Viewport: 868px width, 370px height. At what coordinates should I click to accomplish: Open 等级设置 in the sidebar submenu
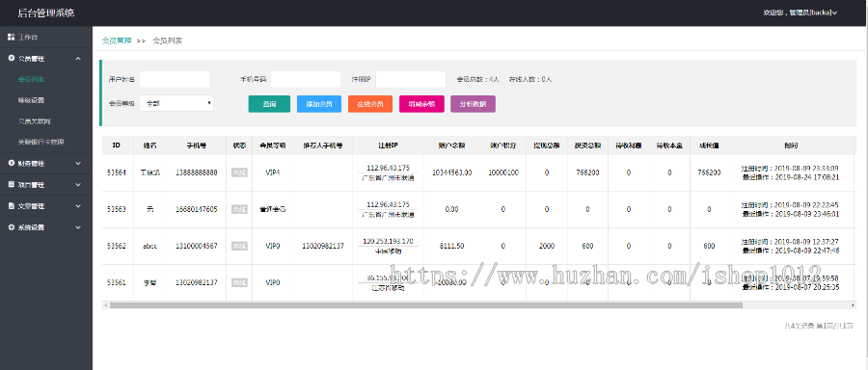click(x=31, y=100)
